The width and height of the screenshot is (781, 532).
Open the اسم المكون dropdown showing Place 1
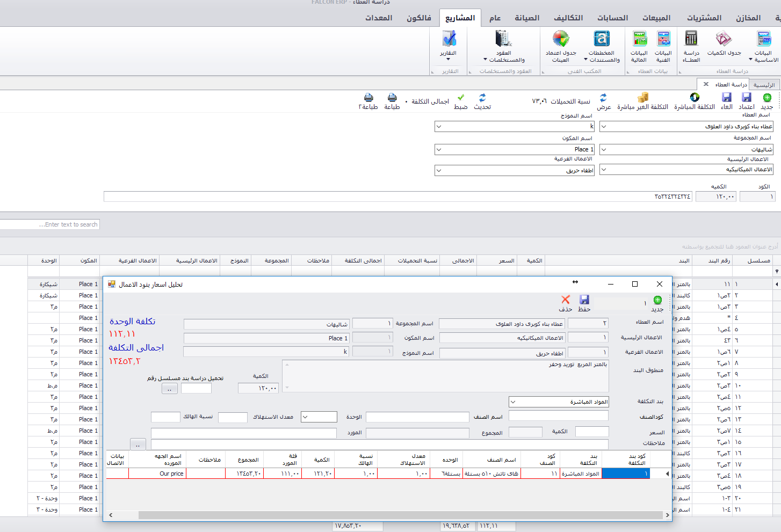tap(439, 150)
